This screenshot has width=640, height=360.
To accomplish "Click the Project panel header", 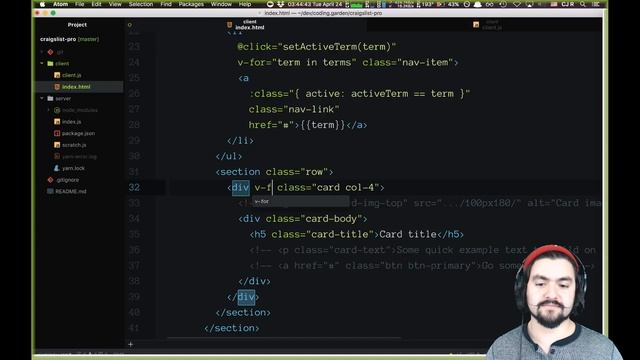I will (x=77, y=25).
